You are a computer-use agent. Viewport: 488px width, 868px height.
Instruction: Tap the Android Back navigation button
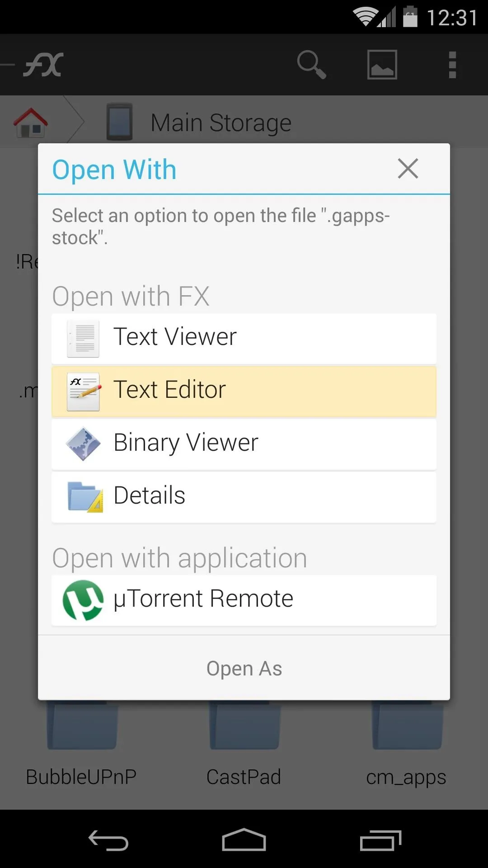(108, 840)
